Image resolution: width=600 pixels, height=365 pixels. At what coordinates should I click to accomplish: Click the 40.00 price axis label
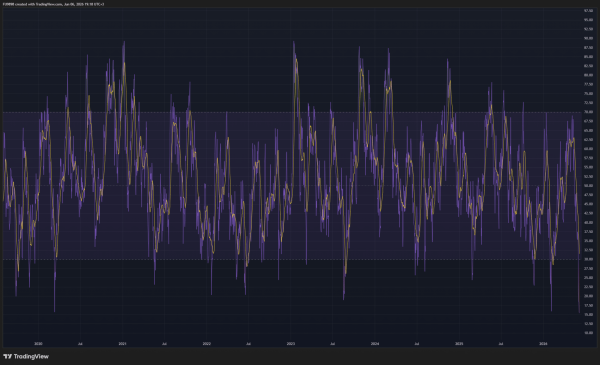(588, 222)
